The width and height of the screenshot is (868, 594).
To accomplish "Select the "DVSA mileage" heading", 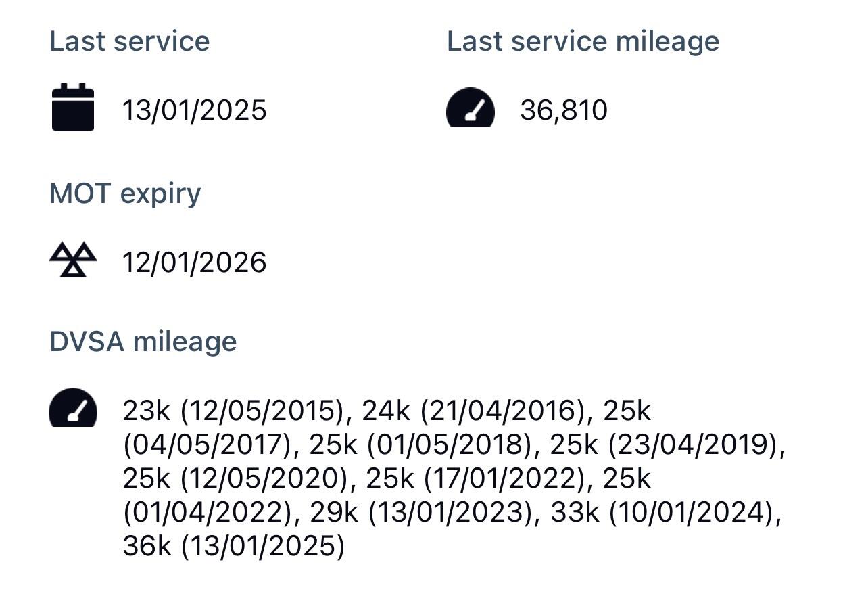I will click(143, 342).
